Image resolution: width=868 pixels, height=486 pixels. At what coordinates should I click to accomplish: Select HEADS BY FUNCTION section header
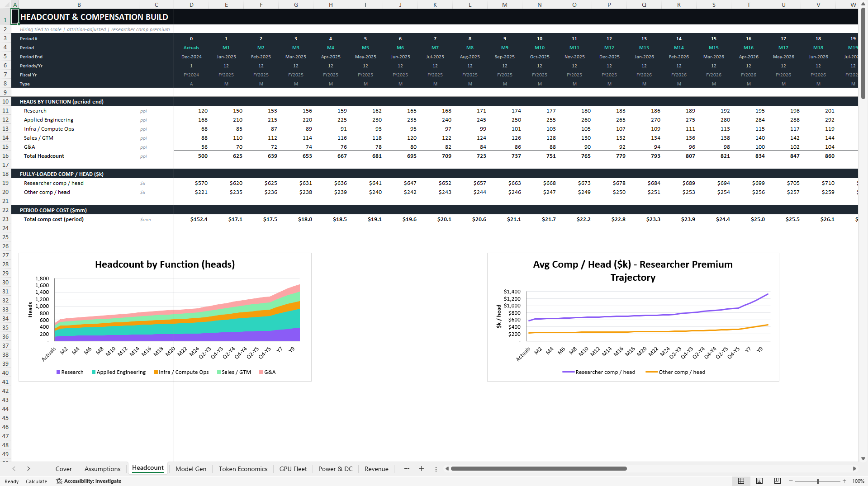coord(62,102)
